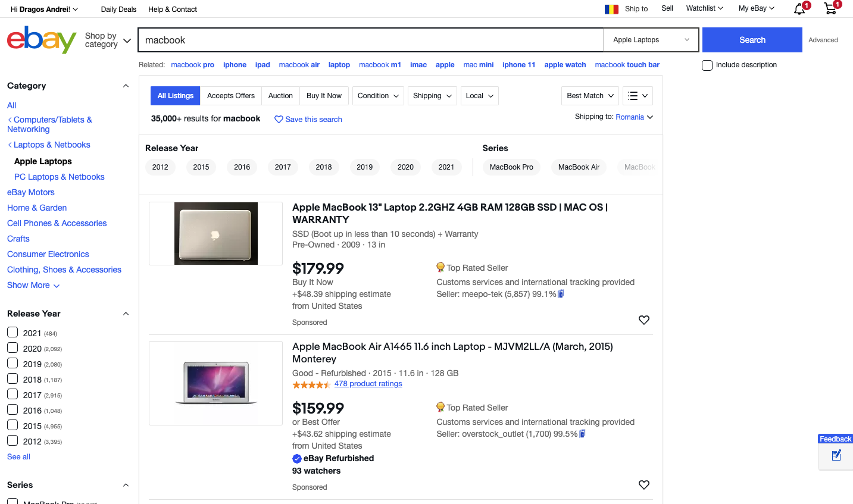Open the MacBook Air A1465 listing thumbnail

(215, 383)
